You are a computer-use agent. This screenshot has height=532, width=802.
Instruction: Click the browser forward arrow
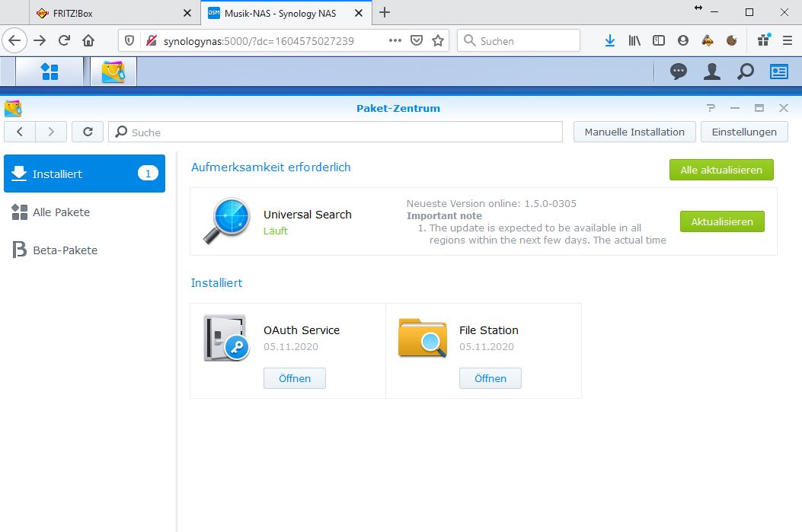pyautogui.click(x=40, y=41)
